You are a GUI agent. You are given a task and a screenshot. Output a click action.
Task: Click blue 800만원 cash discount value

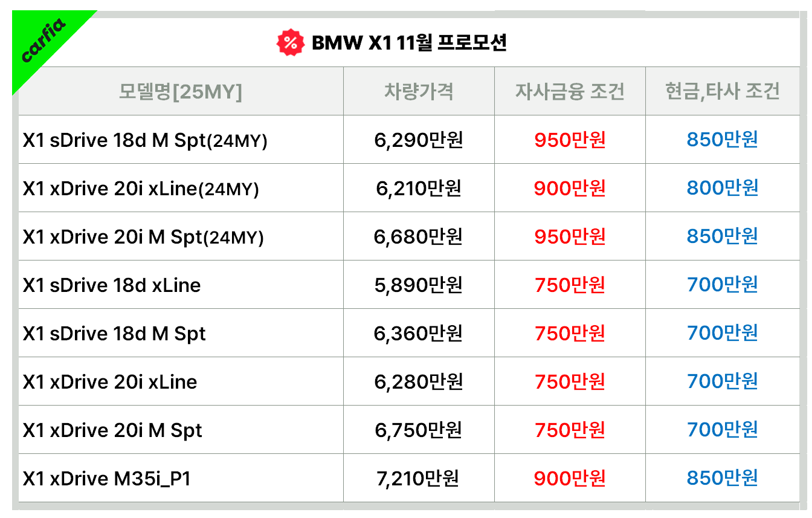point(722,189)
